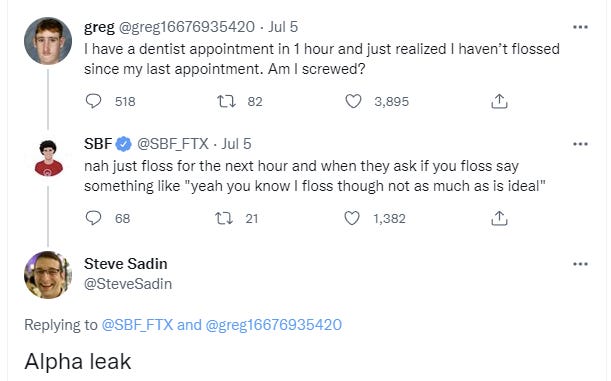Open greg's profile picture
The image size is (611, 381).
48,41
